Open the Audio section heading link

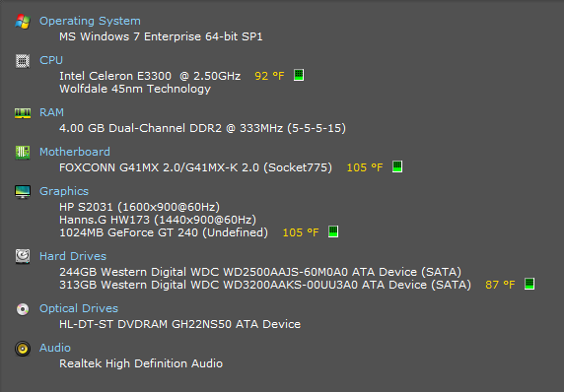(x=55, y=348)
